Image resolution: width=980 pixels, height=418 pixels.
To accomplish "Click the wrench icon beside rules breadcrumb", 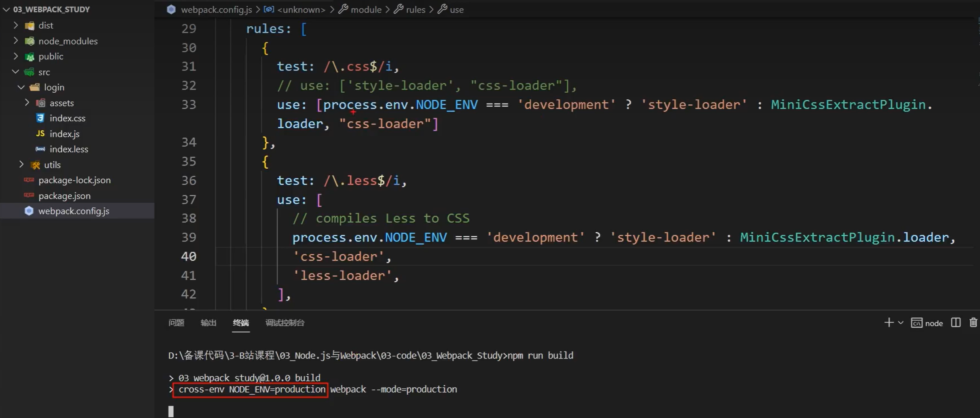I will pyautogui.click(x=398, y=9).
